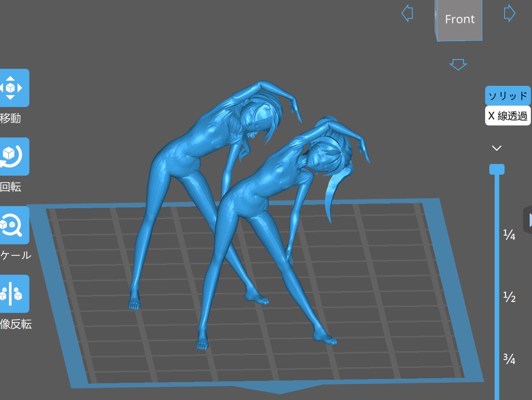532x400 pixels.
Task: Collapse the layer slider with the chevron
Action: pyautogui.click(x=497, y=148)
